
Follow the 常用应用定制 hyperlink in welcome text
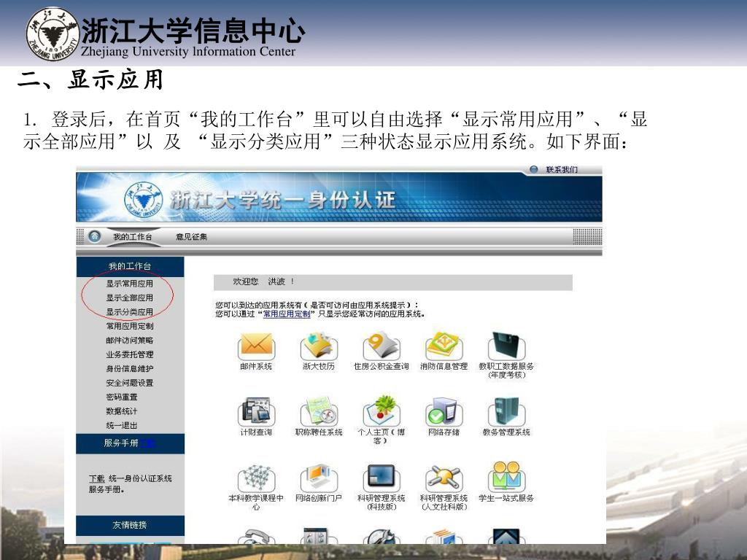[x=287, y=314]
